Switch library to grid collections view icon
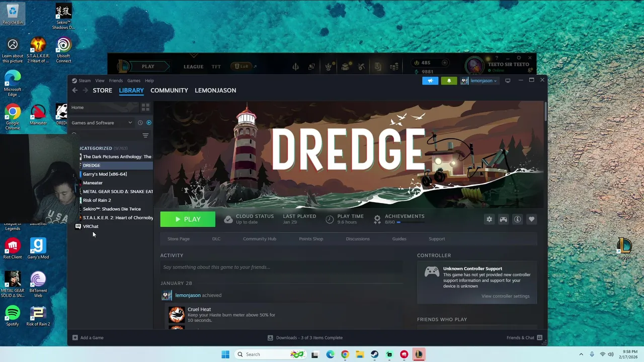The image size is (644, 362). click(x=145, y=107)
